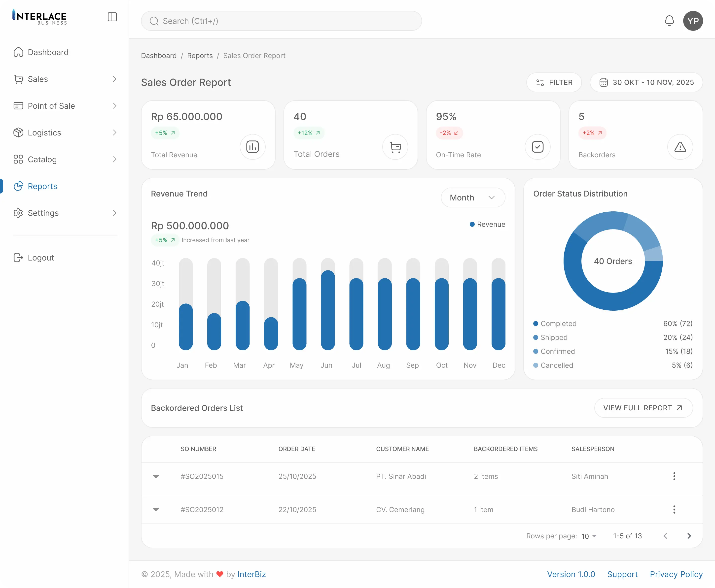The height and width of the screenshot is (588, 715).
Task: Expand the Point of Sale submenu chevron
Action: click(x=114, y=106)
